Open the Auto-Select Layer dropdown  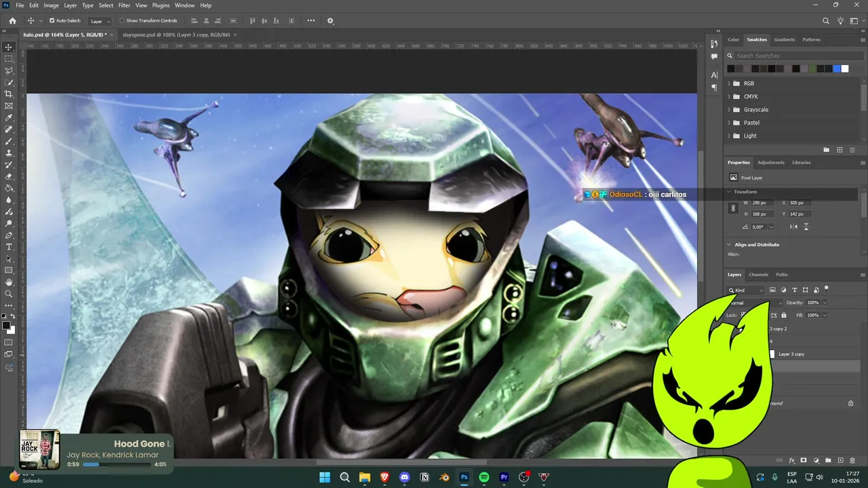click(x=100, y=21)
